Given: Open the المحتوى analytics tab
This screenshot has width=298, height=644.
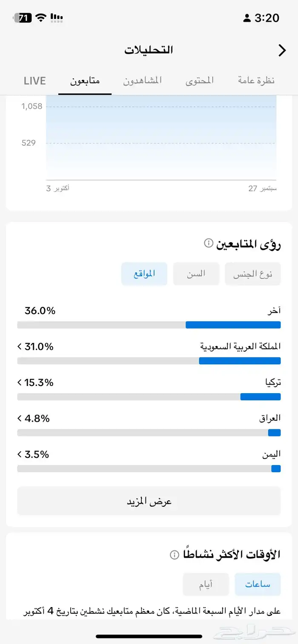Looking at the screenshot, I should coord(200,80).
